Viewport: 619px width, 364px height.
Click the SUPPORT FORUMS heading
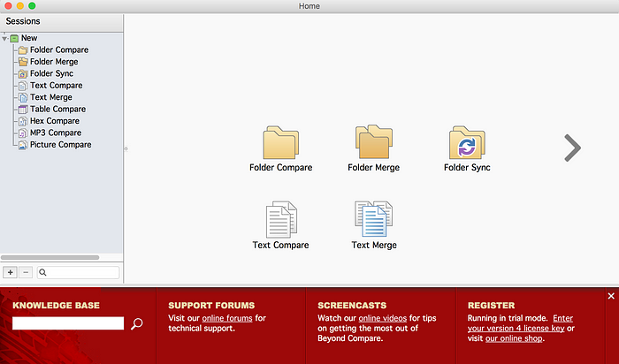click(x=211, y=305)
